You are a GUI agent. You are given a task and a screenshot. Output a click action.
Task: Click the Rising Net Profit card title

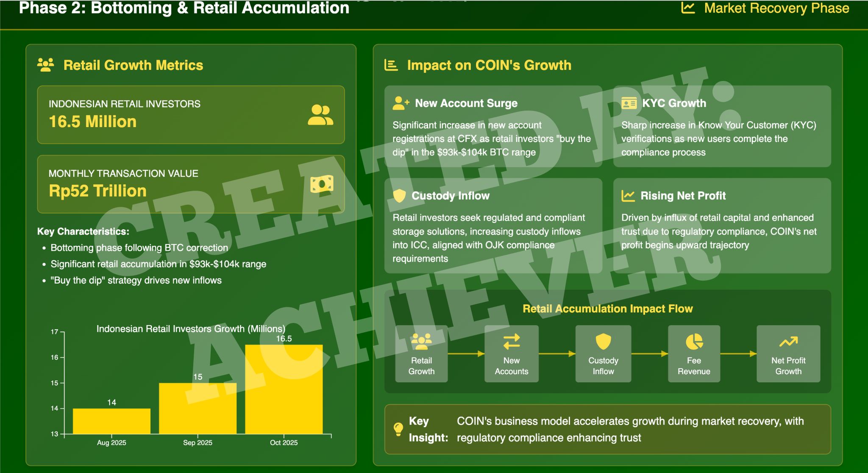683,196
